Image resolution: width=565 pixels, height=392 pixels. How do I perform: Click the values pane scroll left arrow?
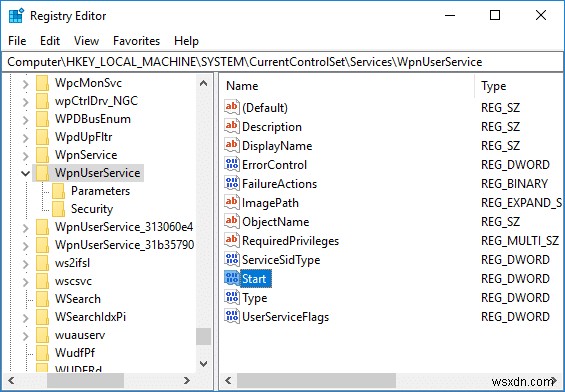pyautogui.click(x=228, y=380)
